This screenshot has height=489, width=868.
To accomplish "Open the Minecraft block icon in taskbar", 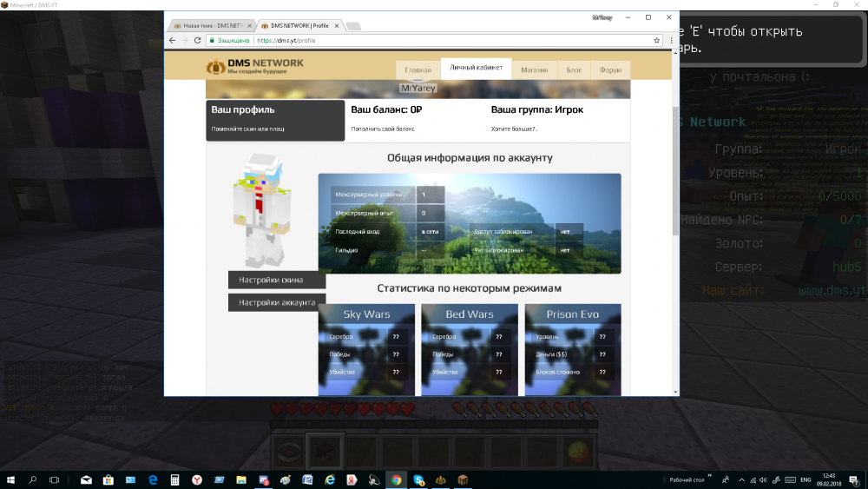I will 463,479.
